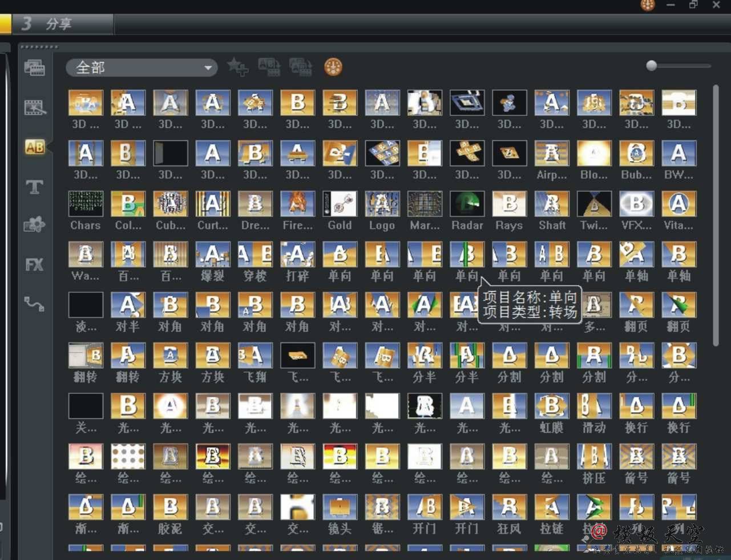Apply current effect to video track icon
Screen dimensions: 731x560
(269, 67)
